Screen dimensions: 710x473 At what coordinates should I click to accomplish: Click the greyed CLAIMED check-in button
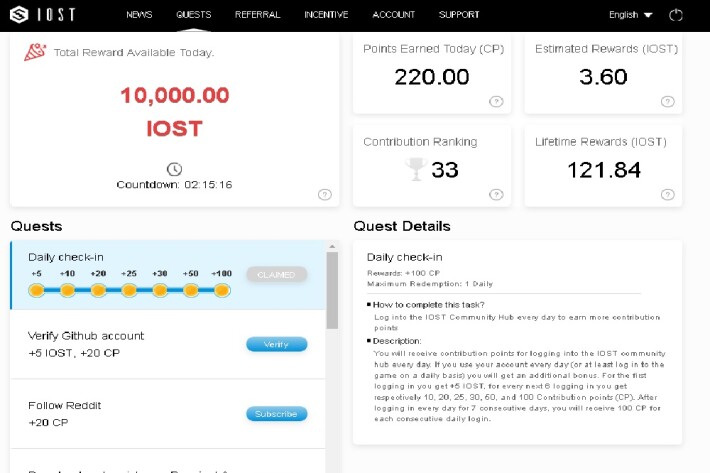277,275
